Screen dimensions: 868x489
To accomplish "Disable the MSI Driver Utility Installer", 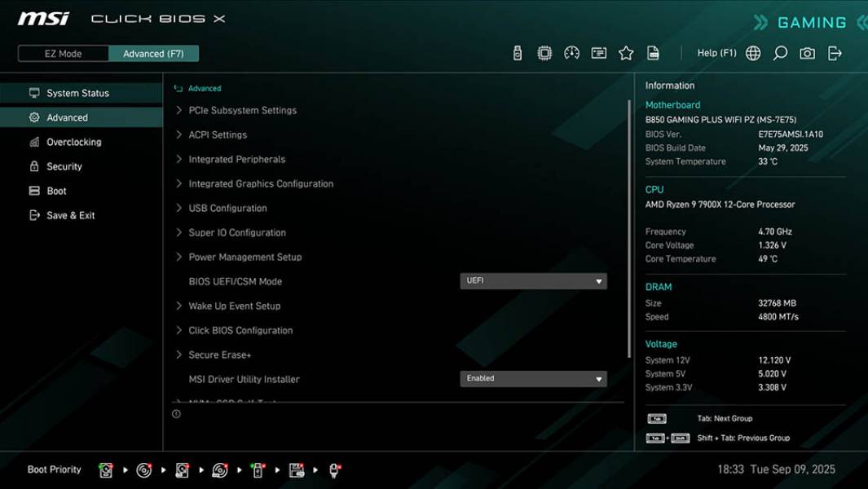I will click(x=534, y=378).
